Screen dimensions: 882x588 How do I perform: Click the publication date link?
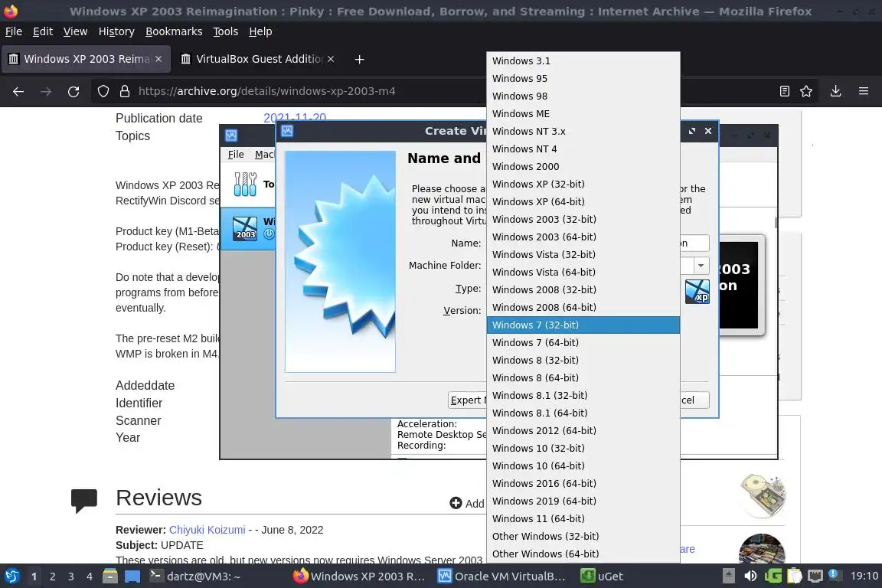[295, 118]
